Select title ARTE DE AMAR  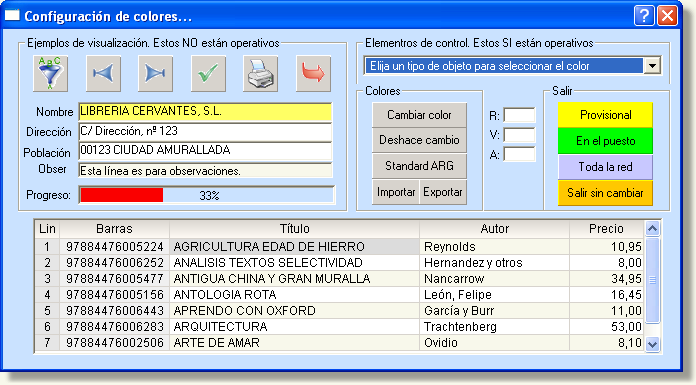point(294,342)
